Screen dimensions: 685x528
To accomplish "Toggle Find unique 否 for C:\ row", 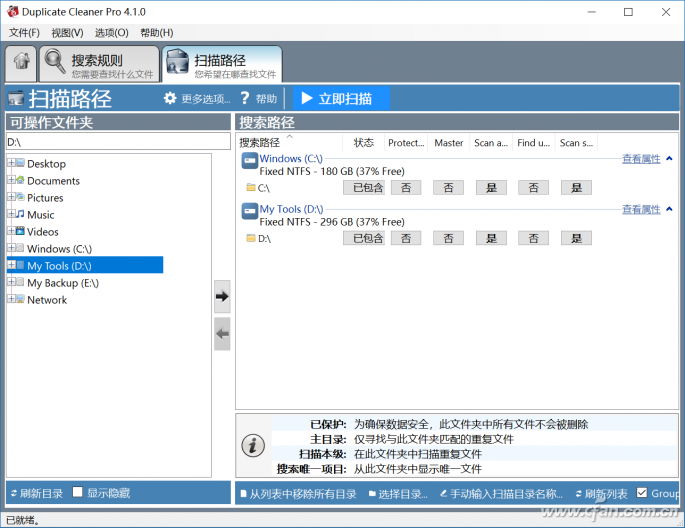I will 533,188.
